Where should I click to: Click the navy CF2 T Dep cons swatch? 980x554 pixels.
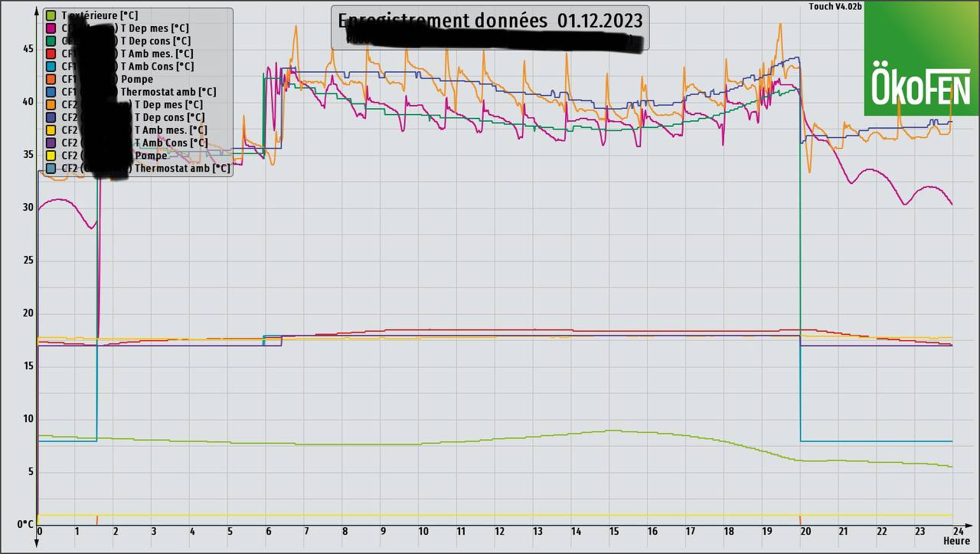(x=51, y=117)
